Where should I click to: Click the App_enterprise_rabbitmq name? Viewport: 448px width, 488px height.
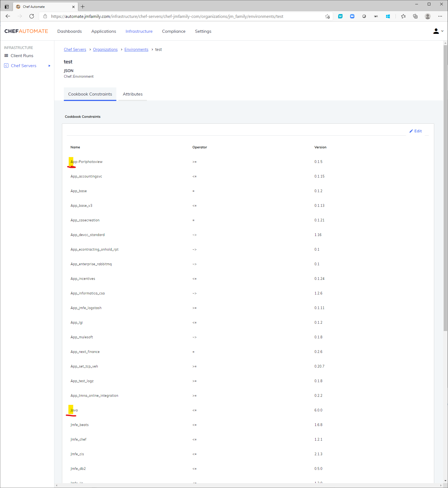[x=91, y=264]
